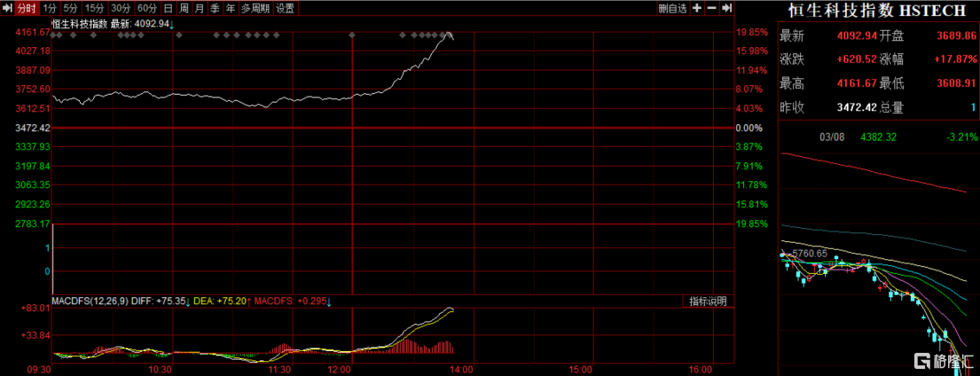This screenshot has height=376, width=980.
Task: Click the collapse-panel arrow icon left of 分时
Action: pyautogui.click(x=7, y=8)
